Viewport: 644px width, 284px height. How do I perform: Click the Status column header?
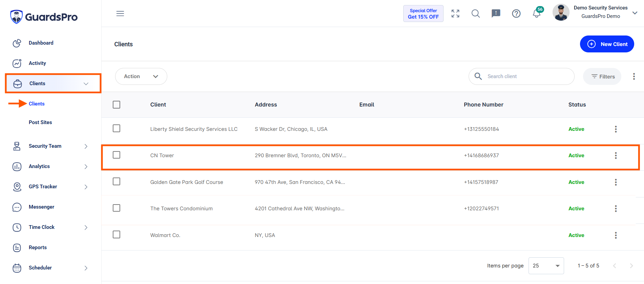click(577, 105)
